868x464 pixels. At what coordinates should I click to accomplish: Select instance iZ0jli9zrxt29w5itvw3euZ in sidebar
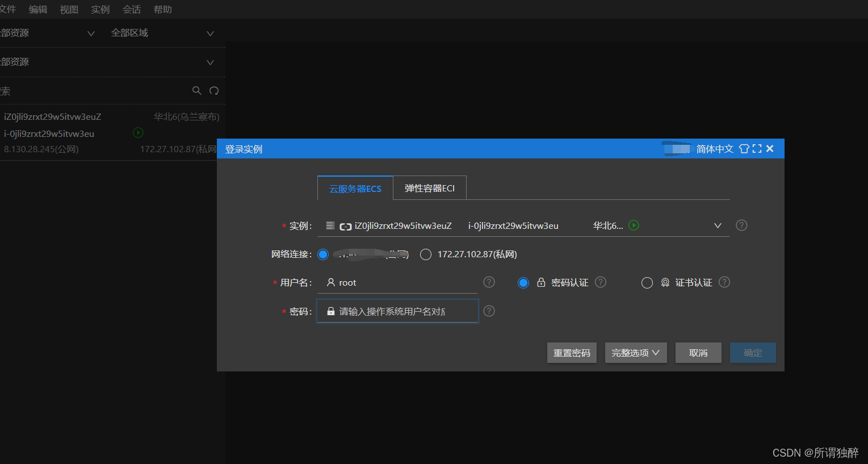click(x=52, y=116)
